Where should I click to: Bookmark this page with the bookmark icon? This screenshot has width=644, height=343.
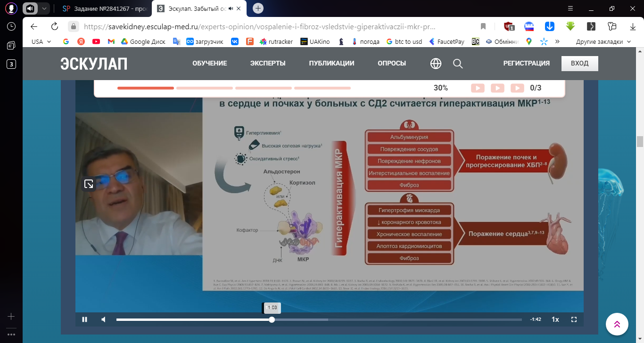point(483,26)
